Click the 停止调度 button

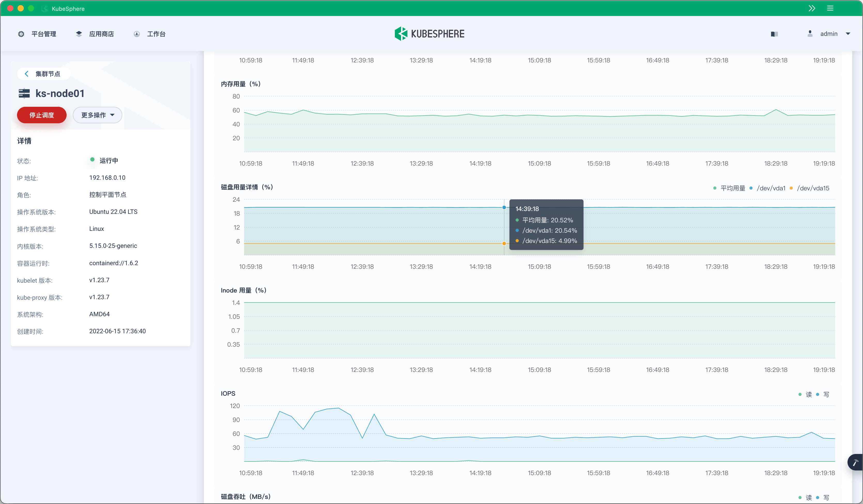point(42,115)
